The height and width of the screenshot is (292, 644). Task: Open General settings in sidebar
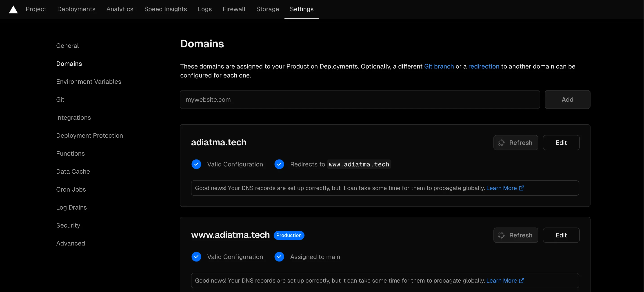pos(67,46)
